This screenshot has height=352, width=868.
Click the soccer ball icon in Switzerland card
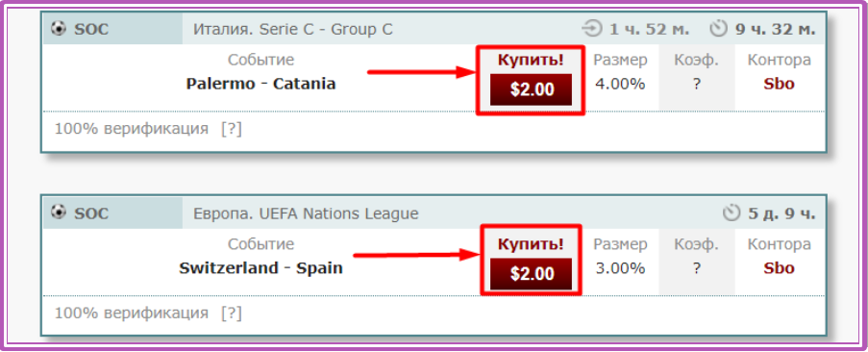click(58, 213)
